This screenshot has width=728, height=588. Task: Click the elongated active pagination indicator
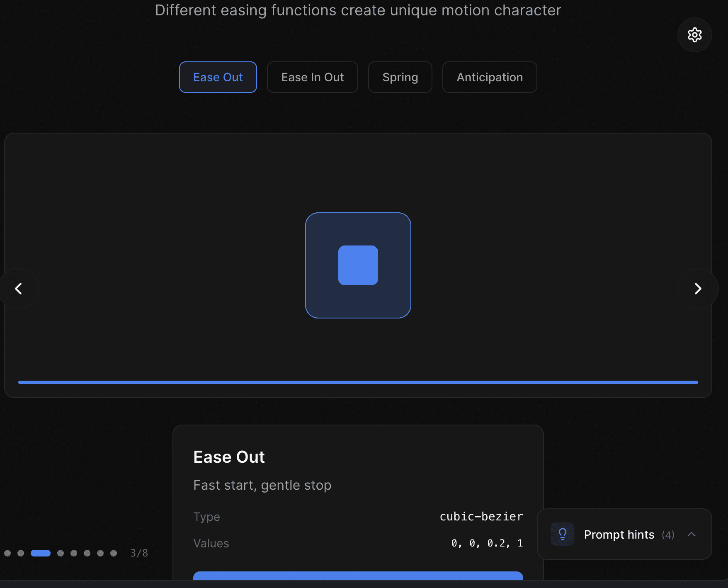40,553
